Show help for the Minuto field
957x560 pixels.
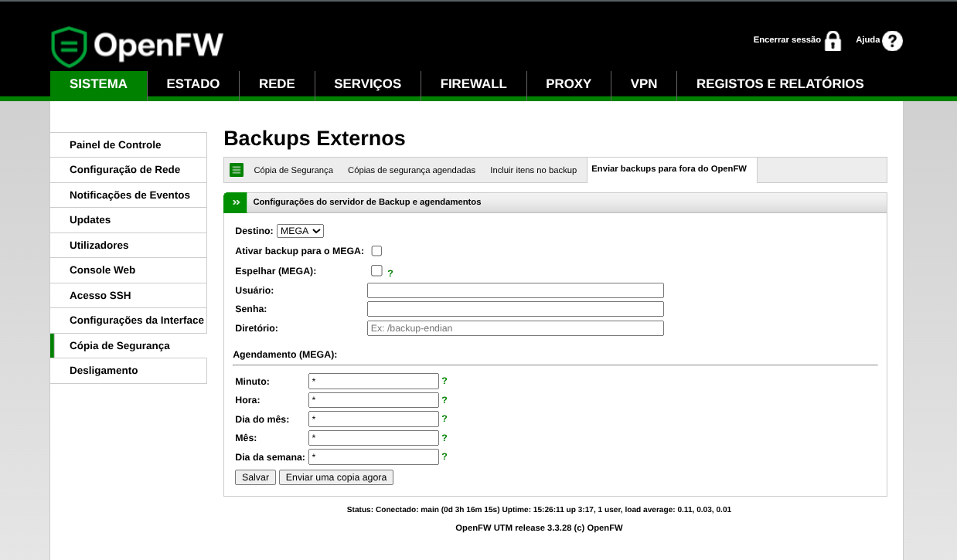[444, 381]
